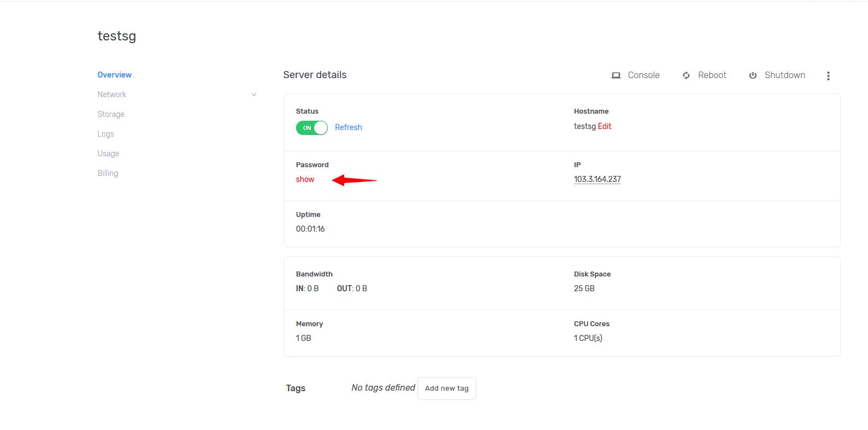Click the IP address 103.3.164.237
This screenshot has height=430, width=868.
[597, 179]
